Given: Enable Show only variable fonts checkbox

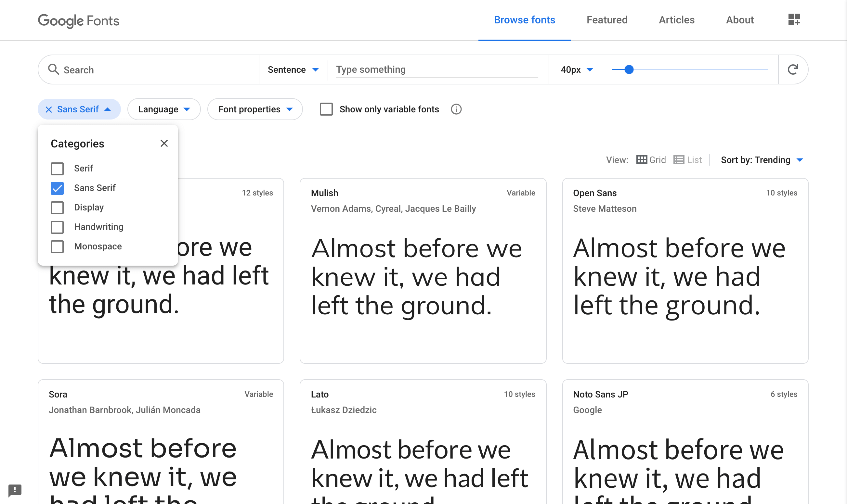Looking at the screenshot, I should (326, 109).
